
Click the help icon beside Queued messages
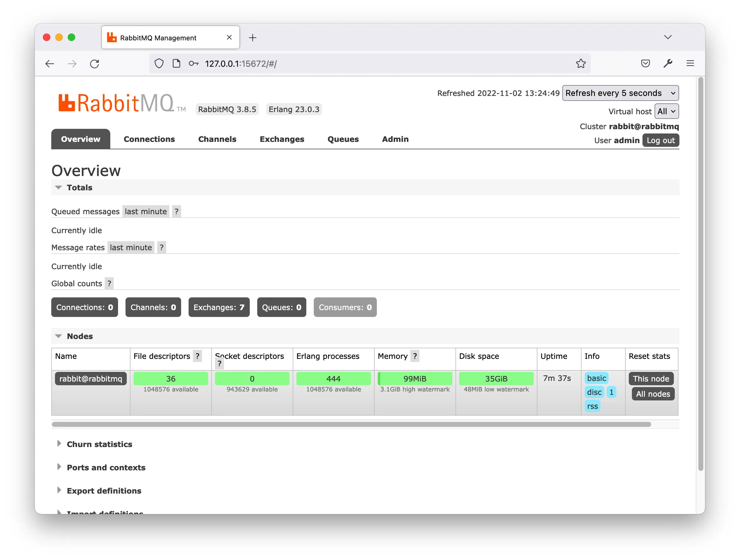[x=177, y=211]
